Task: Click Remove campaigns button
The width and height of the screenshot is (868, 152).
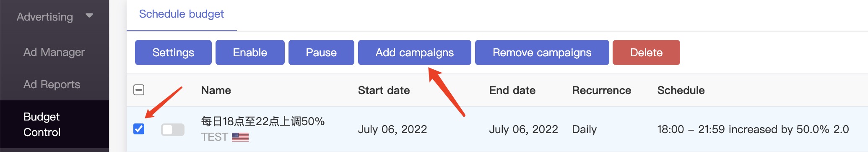Action: (x=542, y=52)
